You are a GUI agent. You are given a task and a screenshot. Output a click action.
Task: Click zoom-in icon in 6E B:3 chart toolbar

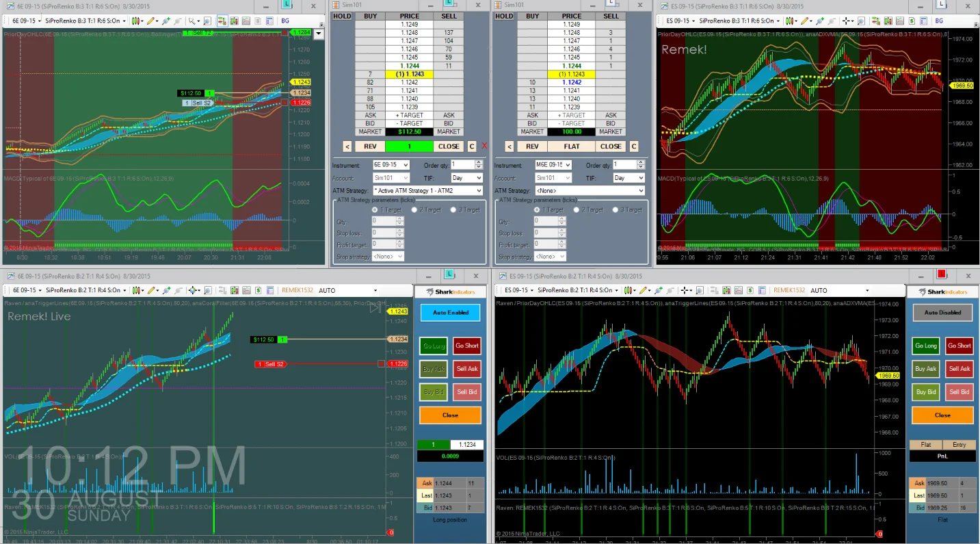click(x=165, y=21)
